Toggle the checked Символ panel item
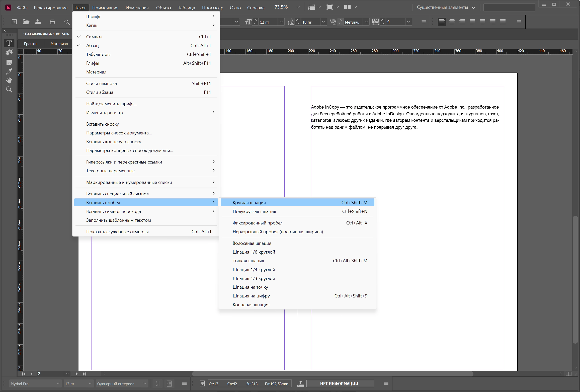 click(x=146, y=37)
